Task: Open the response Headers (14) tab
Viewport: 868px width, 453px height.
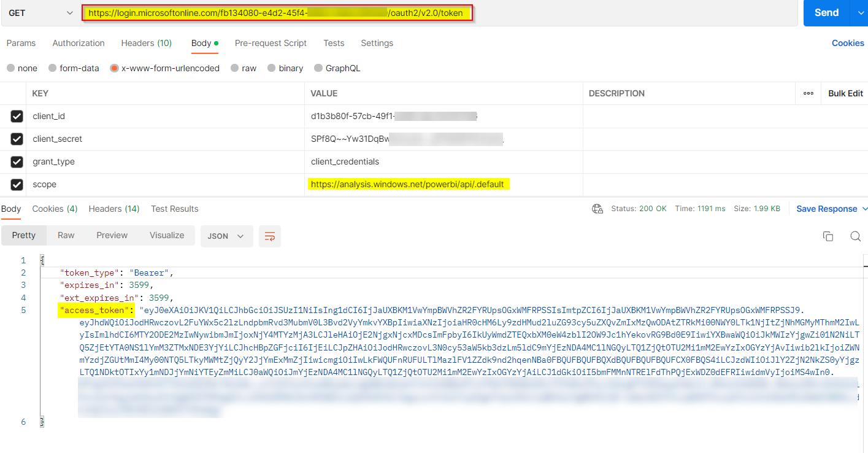Action: click(114, 209)
